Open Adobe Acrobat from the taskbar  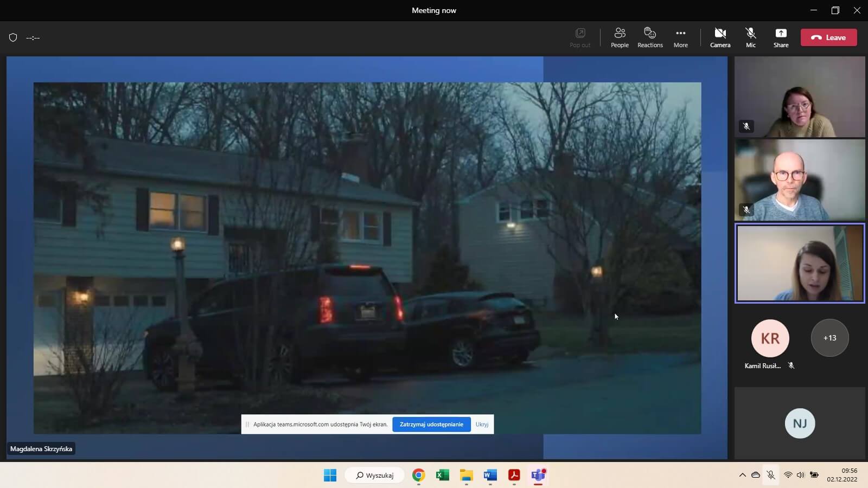click(x=514, y=476)
